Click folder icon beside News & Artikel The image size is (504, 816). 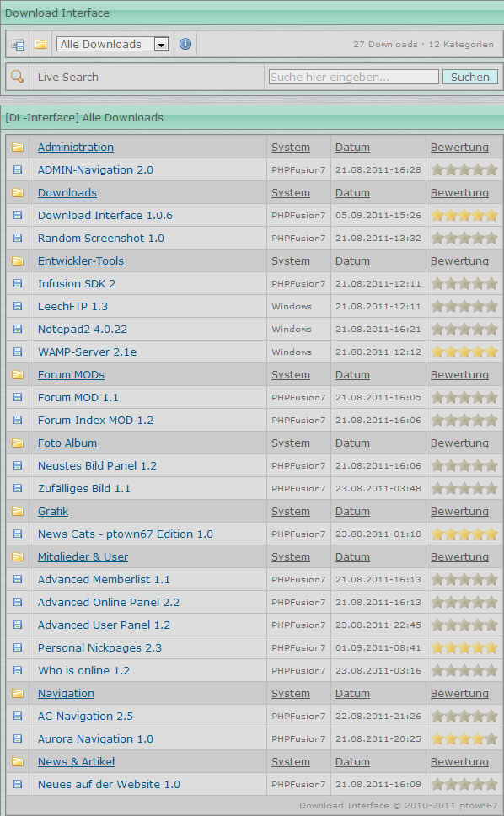click(x=18, y=761)
